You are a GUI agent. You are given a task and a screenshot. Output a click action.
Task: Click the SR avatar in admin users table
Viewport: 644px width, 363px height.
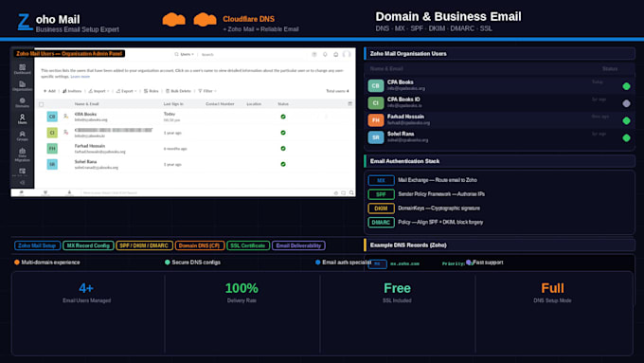52,164
